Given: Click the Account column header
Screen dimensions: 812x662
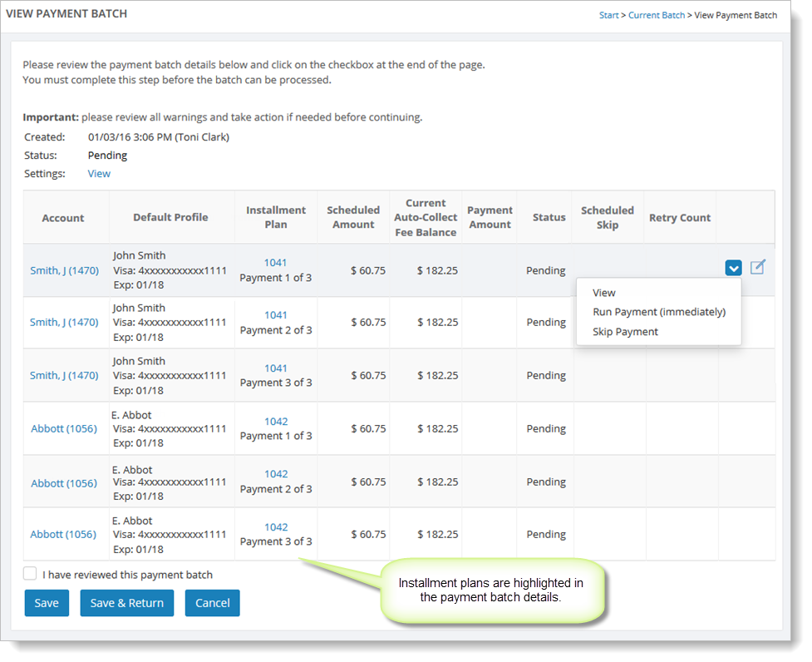Looking at the screenshot, I should point(63,218).
